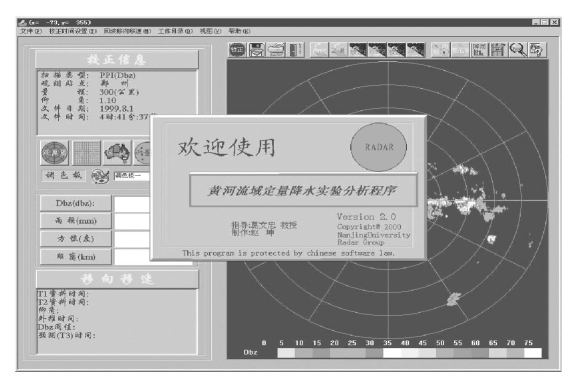Click the printer toolbar icon
Screen dimensions: 577x372
[x=276, y=50]
